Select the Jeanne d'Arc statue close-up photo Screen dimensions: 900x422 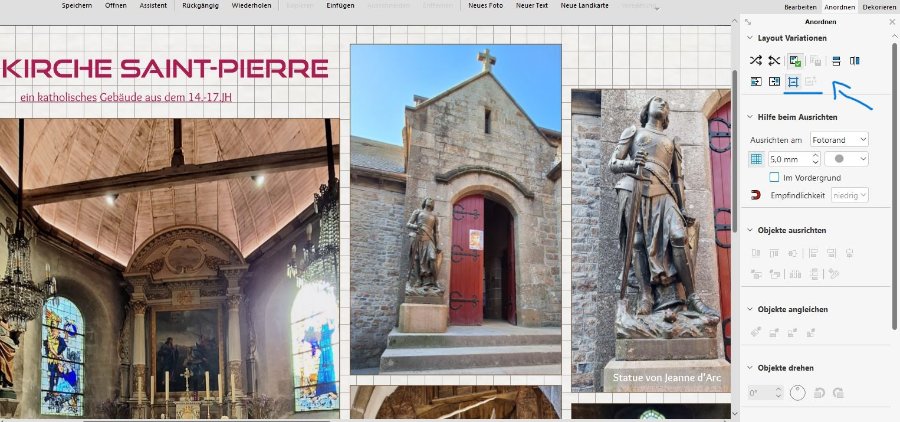pyautogui.click(x=651, y=241)
